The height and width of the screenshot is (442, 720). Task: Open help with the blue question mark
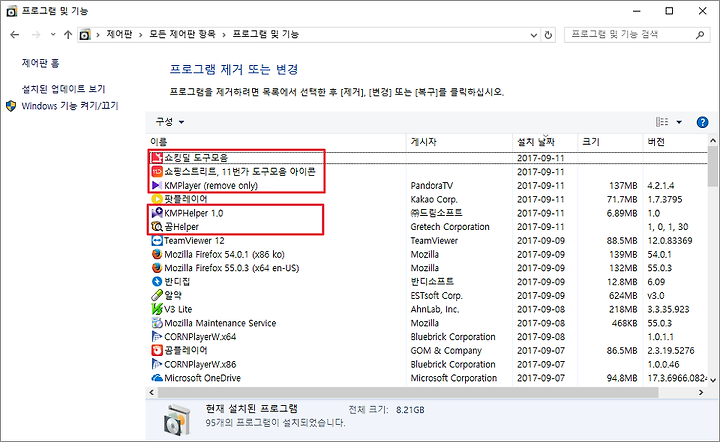click(702, 122)
